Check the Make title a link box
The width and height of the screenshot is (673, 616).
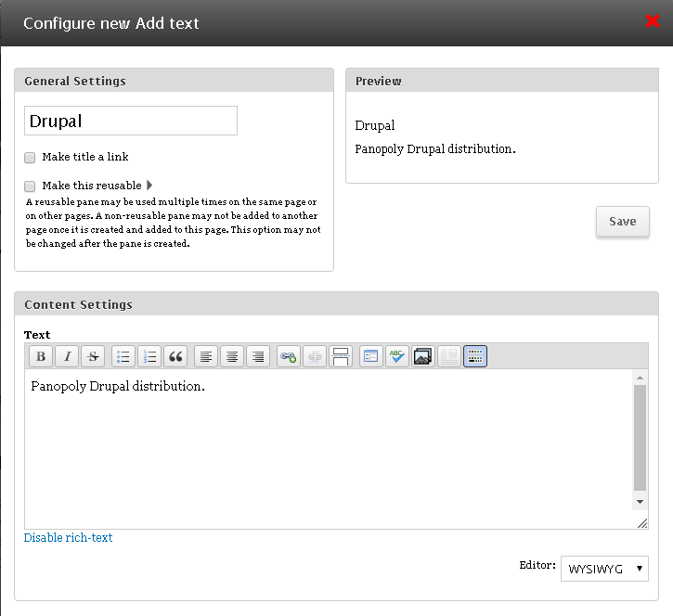tap(30, 158)
